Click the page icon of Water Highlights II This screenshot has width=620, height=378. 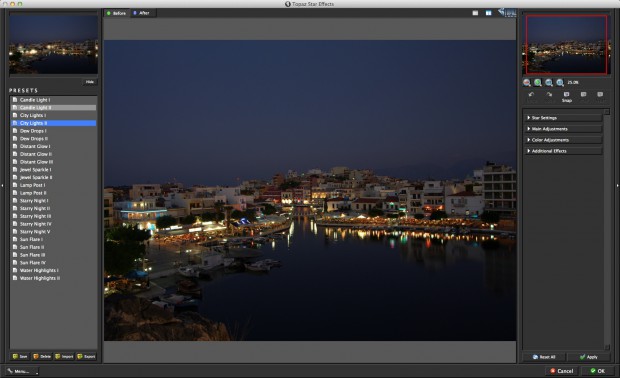point(15,278)
